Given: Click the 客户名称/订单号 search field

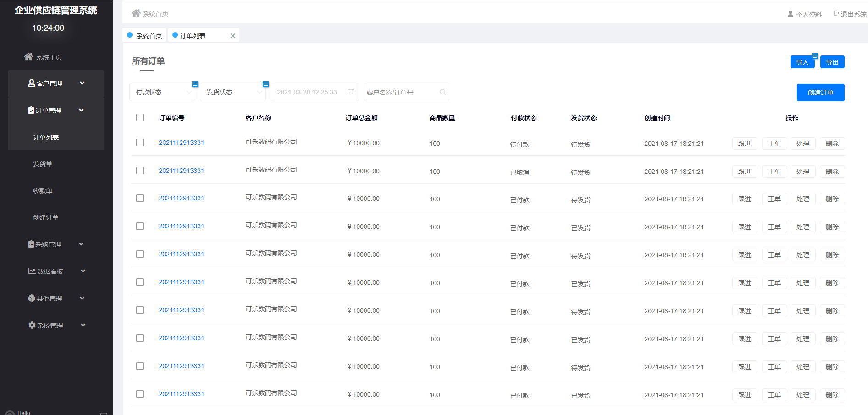Looking at the screenshot, I should point(406,92).
